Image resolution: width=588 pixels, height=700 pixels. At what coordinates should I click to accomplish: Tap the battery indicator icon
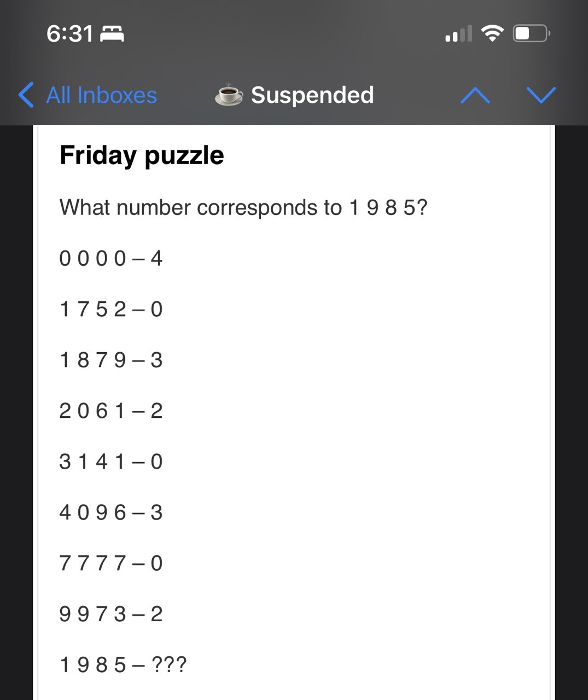531,34
